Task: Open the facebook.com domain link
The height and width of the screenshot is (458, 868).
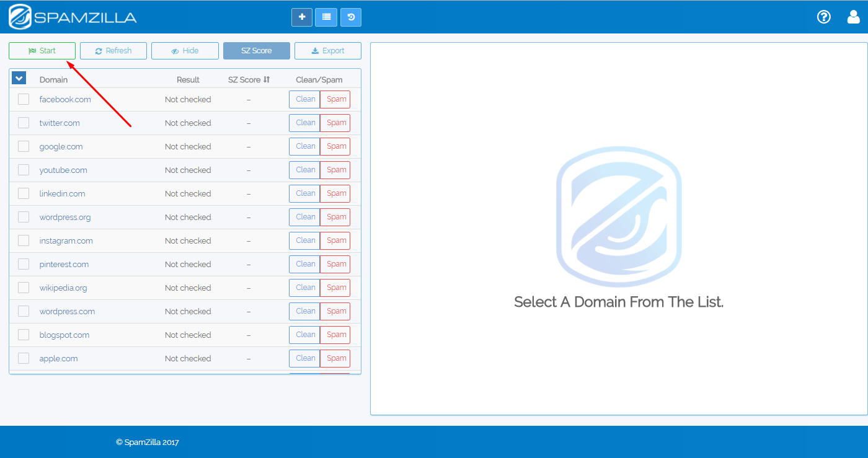Action: coord(65,99)
